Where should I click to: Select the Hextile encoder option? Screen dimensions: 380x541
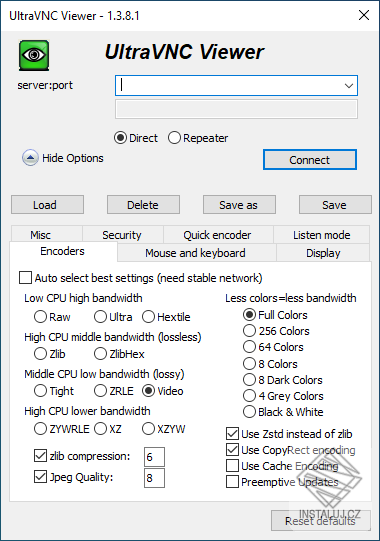[148, 317]
